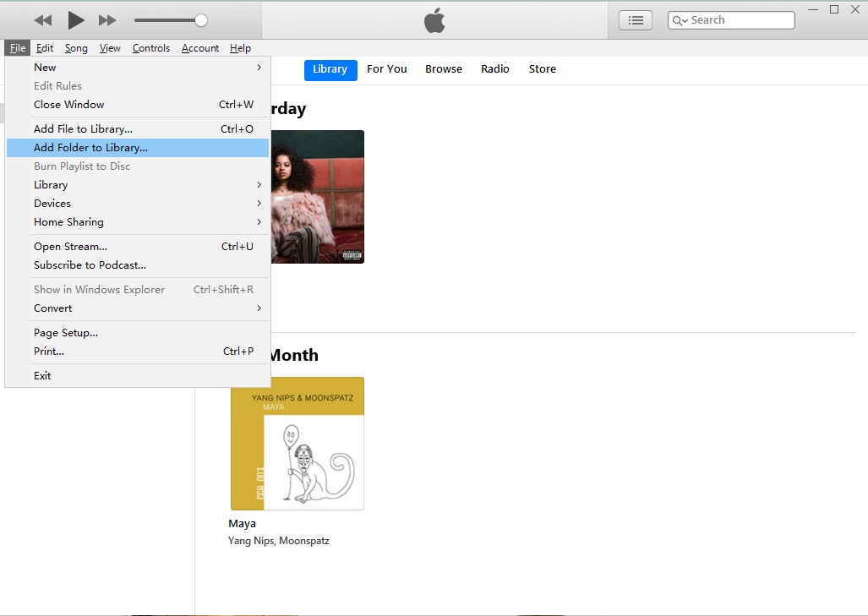Image resolution: width=868 pixels, height=616 pixels.
Task: Close the iTunes window
Action: [x=855, y=9]
